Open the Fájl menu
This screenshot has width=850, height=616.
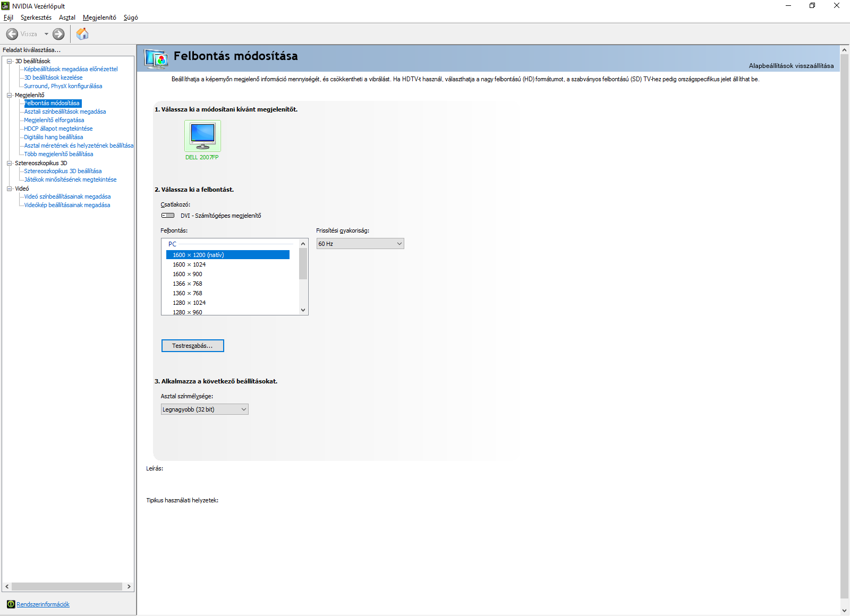(8, 18)
